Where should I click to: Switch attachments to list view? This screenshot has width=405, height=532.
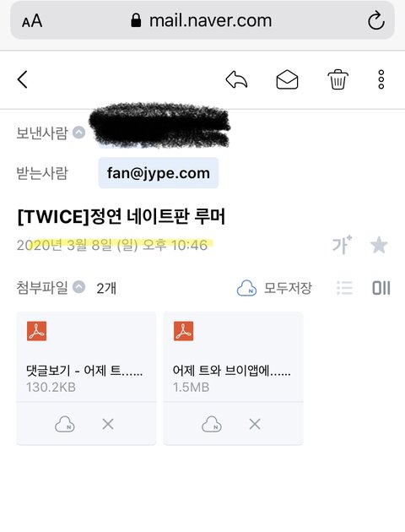345,288
